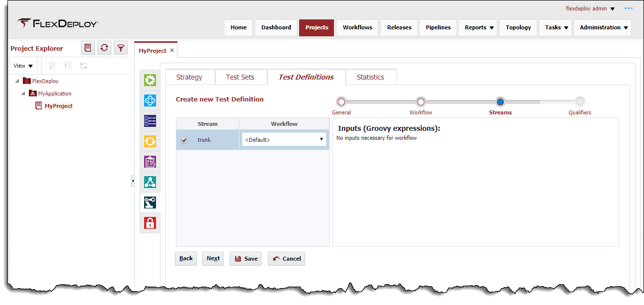Cancel the new test definition
Viewport: 644px width, 305px height.
[286, 258]
